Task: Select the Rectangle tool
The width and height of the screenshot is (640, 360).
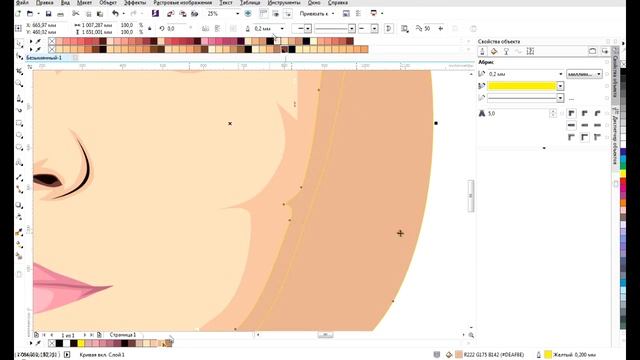Action: pyautogui.click(x=19, y=123)
